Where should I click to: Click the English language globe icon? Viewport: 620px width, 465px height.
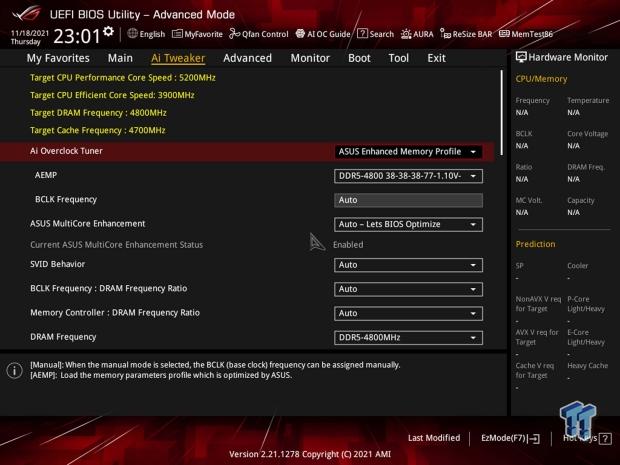point(132,34)
